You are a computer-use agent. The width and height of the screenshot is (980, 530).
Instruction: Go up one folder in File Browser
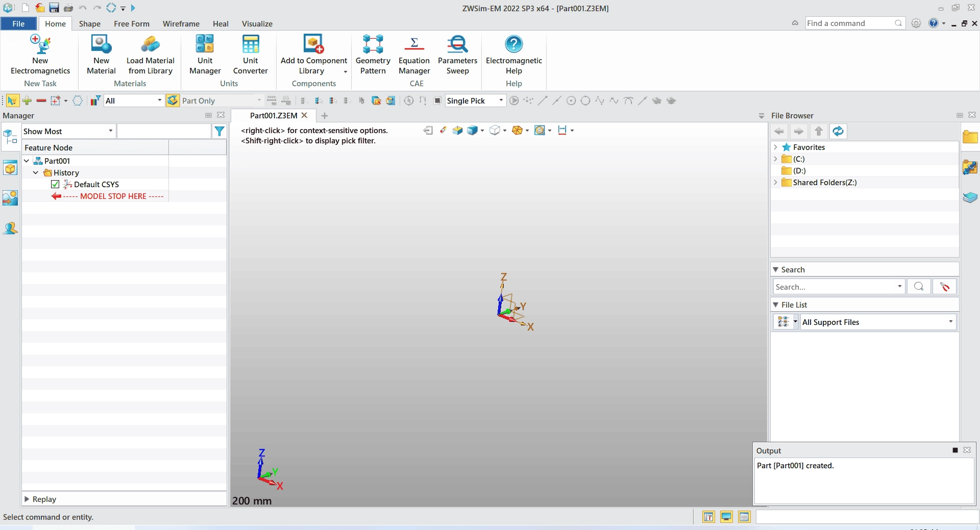click(819, 131)
